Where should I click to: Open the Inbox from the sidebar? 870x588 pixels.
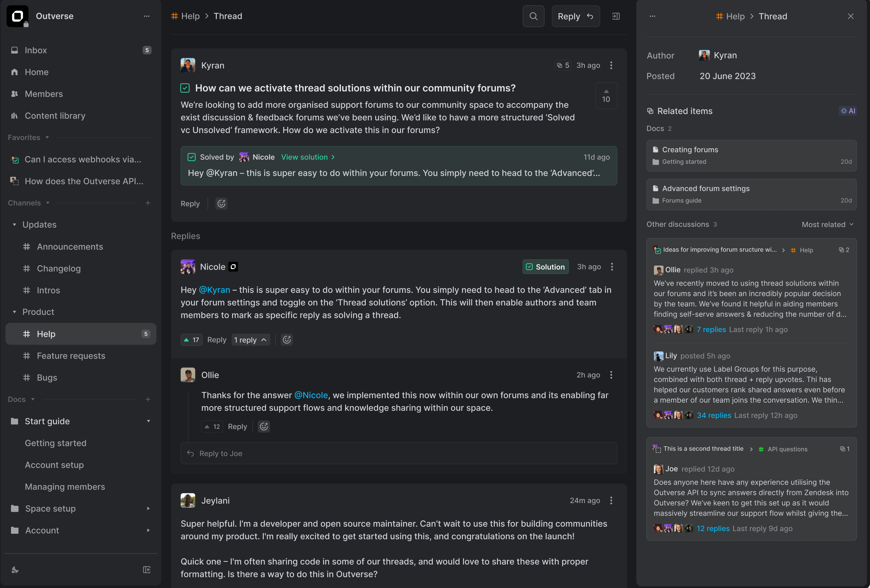tap(36, 50)
